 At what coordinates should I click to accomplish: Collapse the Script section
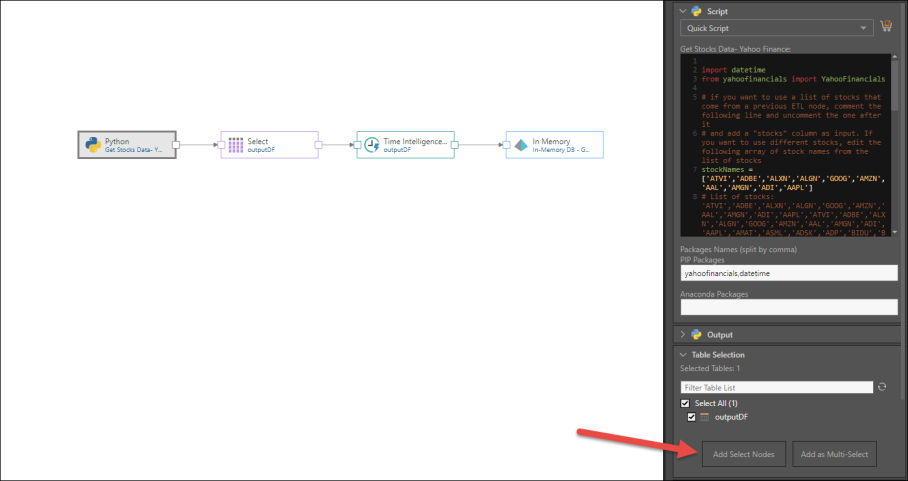pos(683,11)
